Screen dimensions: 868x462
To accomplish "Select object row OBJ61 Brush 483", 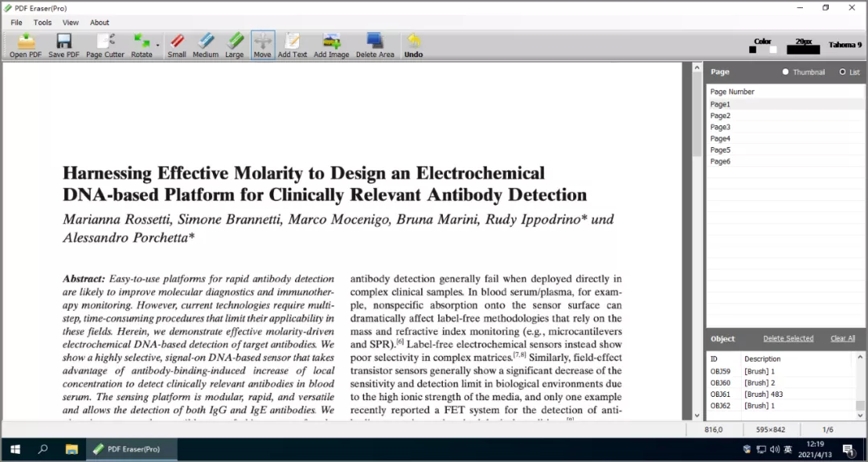I will [x=781, y=395].
